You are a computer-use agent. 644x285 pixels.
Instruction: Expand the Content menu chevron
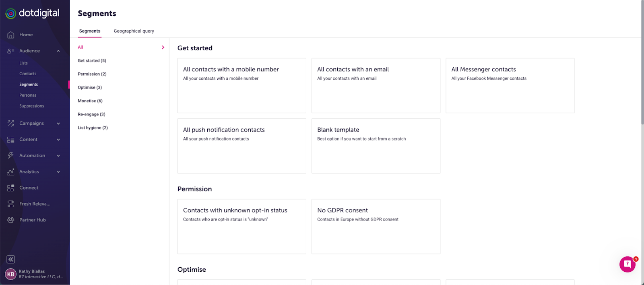(x=58, y=140)
